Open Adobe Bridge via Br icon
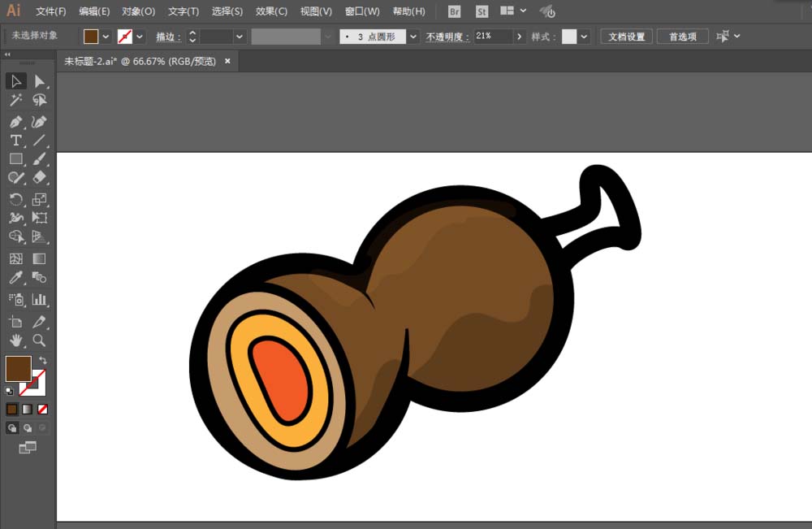 pos(454,11)
